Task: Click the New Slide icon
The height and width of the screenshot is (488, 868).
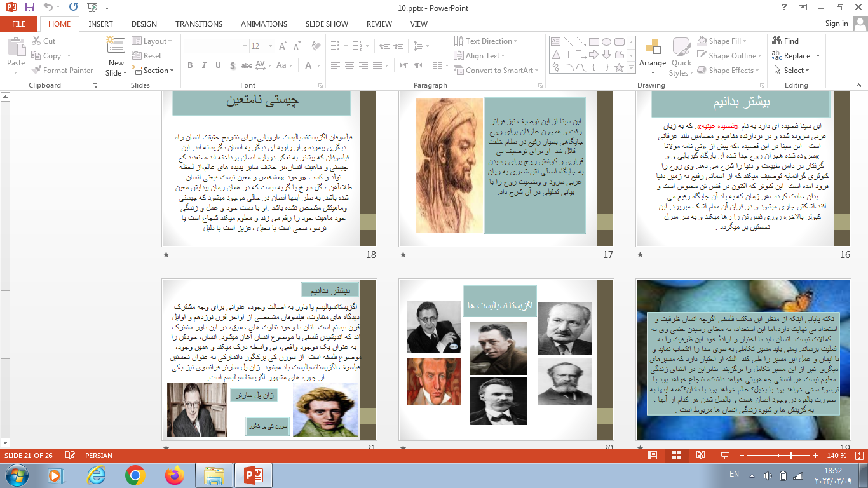Action: point(116,46)
